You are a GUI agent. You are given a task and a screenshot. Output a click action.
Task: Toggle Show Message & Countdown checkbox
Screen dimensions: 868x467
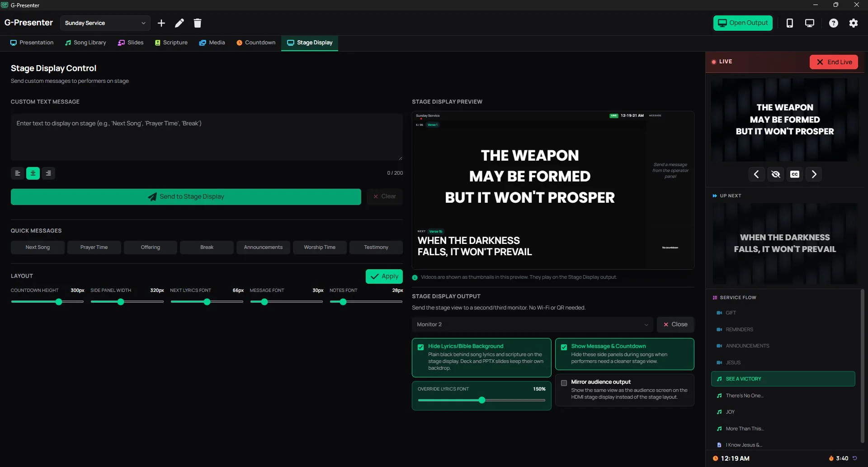[x=564, y=348]
